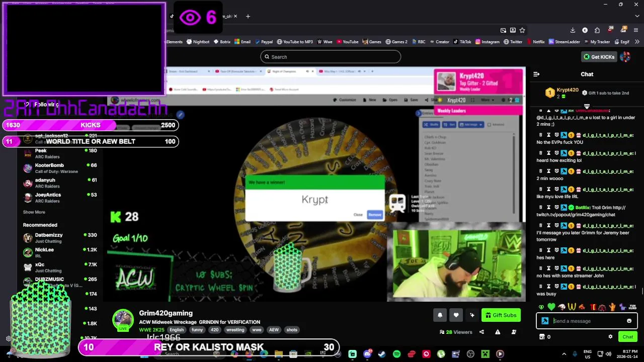Open the emoji picker in the chat box

(x=629, y=321)
